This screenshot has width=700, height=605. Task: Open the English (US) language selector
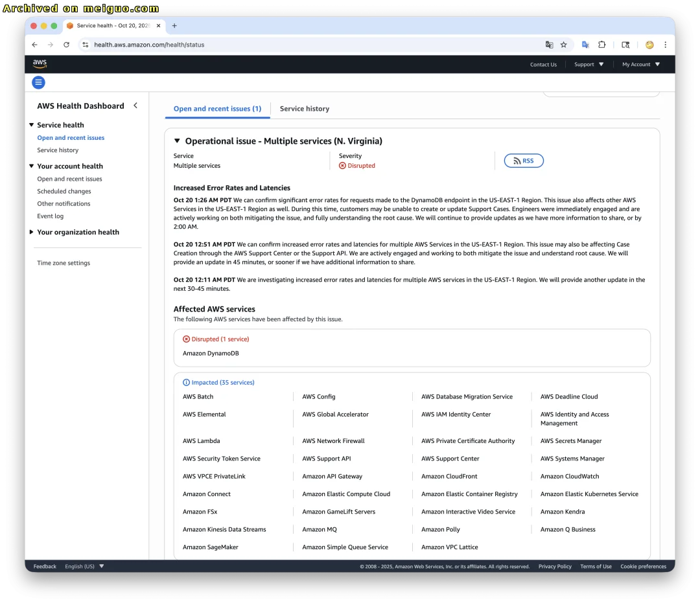coord(84,566)
